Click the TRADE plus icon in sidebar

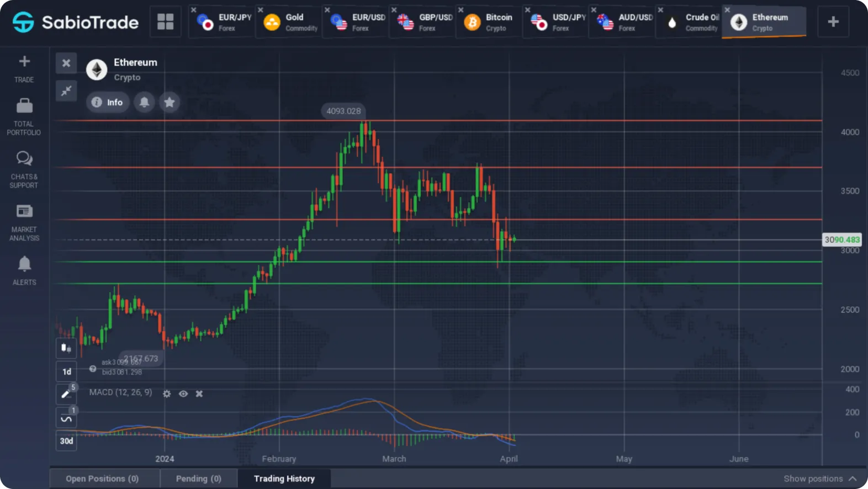click(24, 62)
